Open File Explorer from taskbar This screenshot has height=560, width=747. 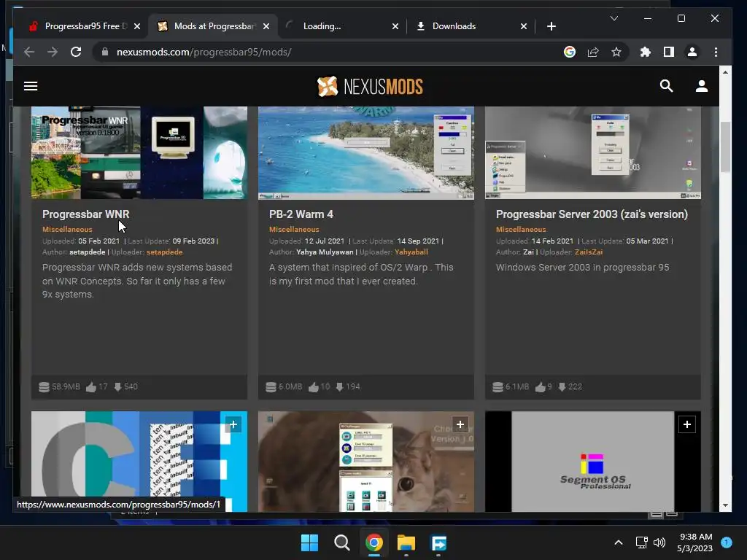[406, 542]
